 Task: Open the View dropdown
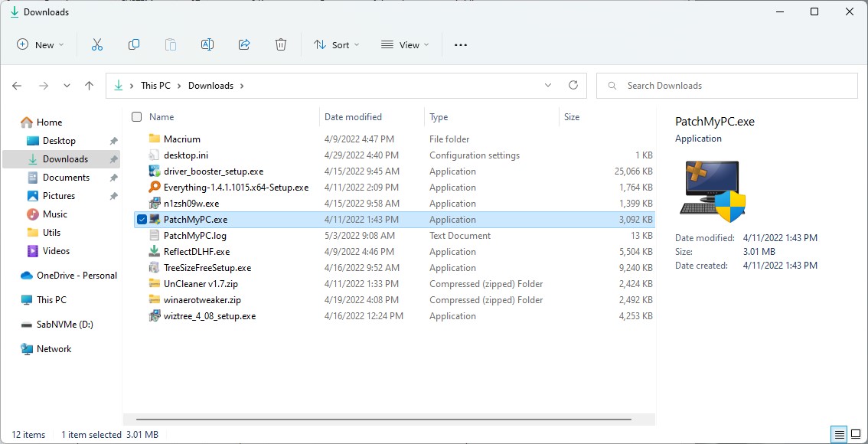tap(404, 44)
